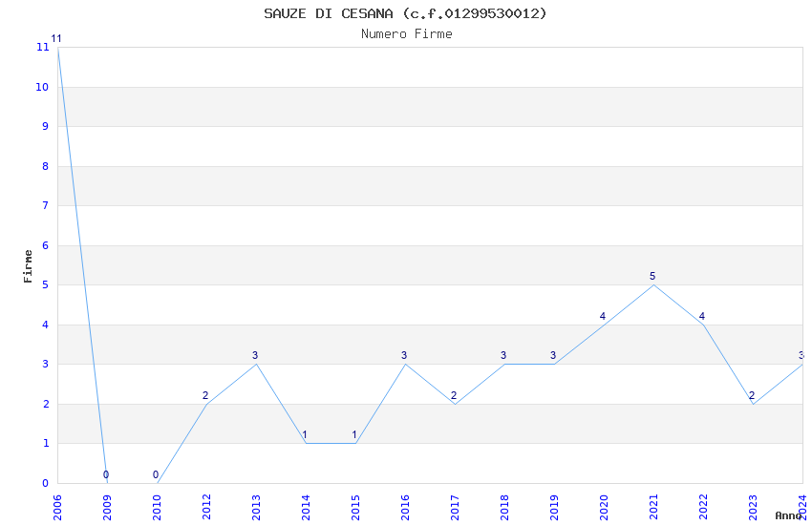Click data value 1 at the 2014 point
The height and width of the screenshot is (525, 812).
[305, 434]
